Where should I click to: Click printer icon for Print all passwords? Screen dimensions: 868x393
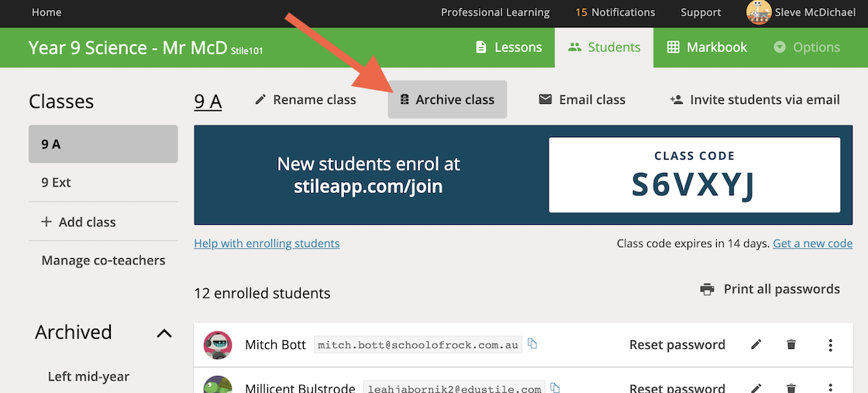pyautogui.click(x=707, y=289)
